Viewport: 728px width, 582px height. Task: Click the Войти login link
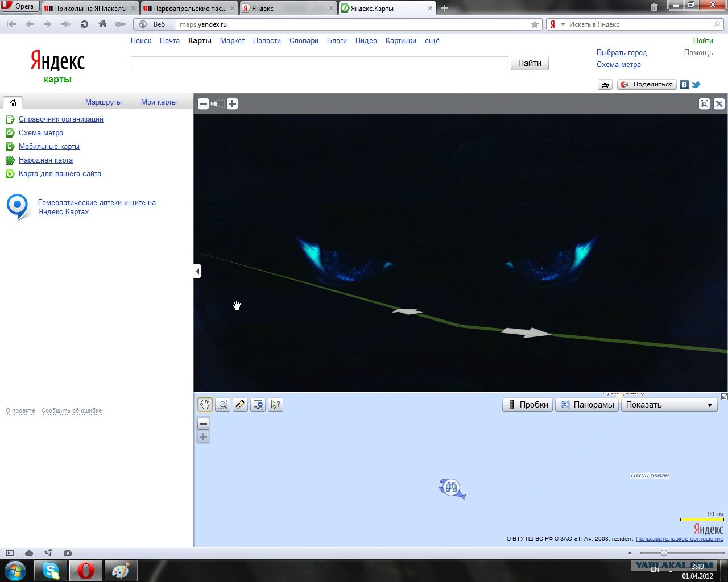pyautogui.click(x=703, y=41)
